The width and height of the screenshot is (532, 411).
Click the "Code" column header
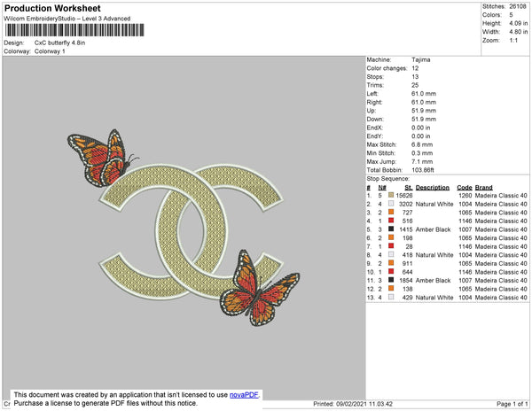(465, 188)
